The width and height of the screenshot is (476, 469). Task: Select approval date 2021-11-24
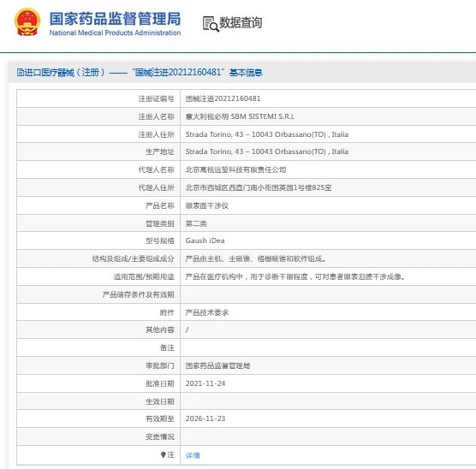205,383
